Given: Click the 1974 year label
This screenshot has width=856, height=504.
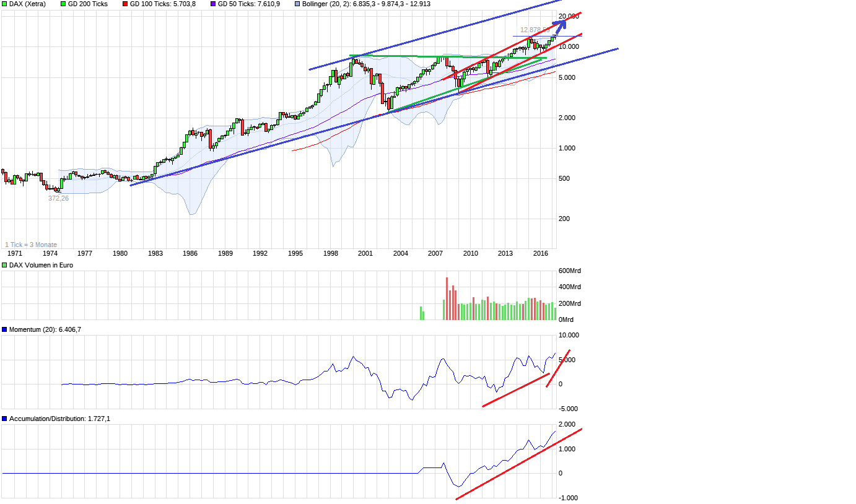Looking at the screenshot, I should click(50, 253).
